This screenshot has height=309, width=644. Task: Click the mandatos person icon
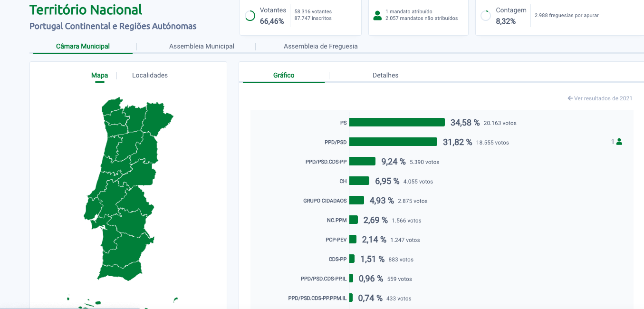(377, 15)
